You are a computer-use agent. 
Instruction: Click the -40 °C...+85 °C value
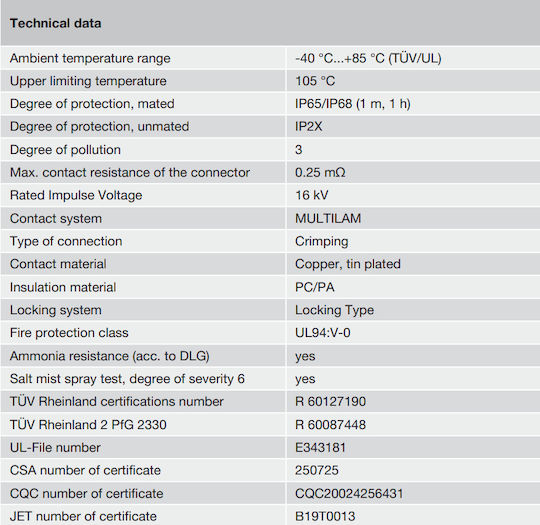368,58
